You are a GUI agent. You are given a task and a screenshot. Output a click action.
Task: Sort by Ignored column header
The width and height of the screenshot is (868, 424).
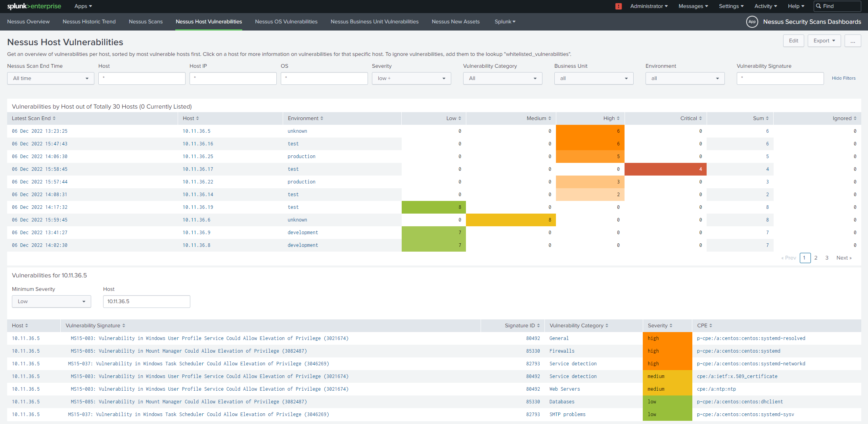[845, 118]
